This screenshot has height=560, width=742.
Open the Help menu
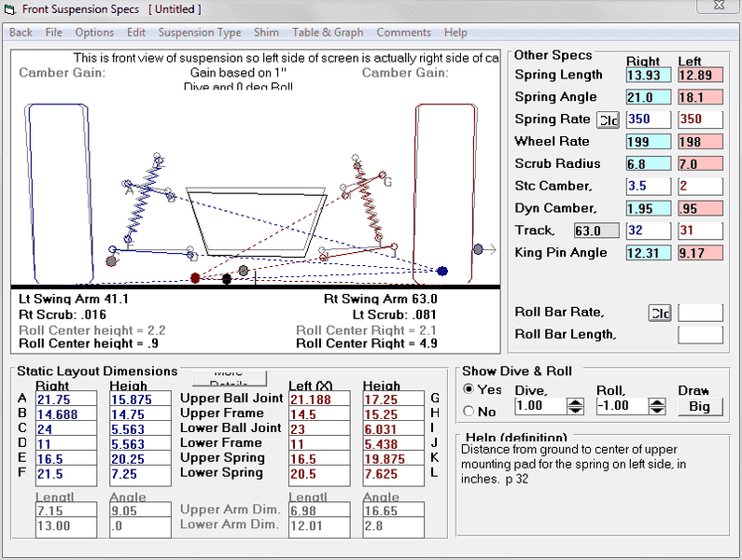pos(455,33)
